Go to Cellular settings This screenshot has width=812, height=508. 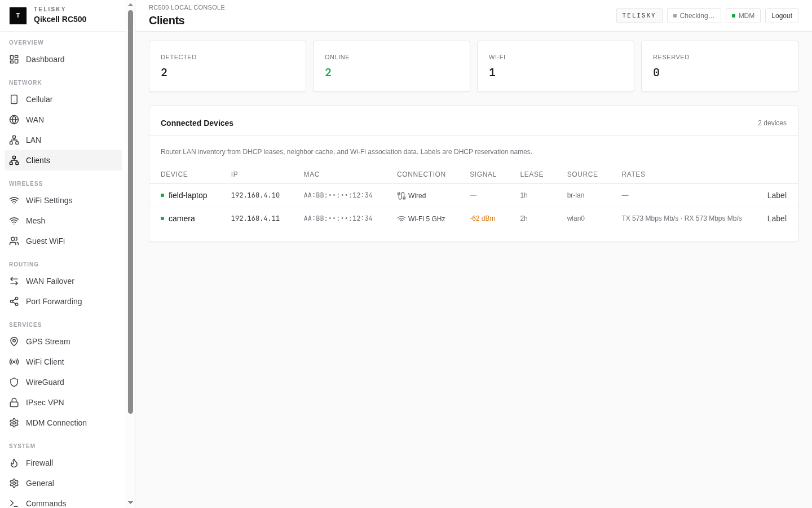pos(63,99)
